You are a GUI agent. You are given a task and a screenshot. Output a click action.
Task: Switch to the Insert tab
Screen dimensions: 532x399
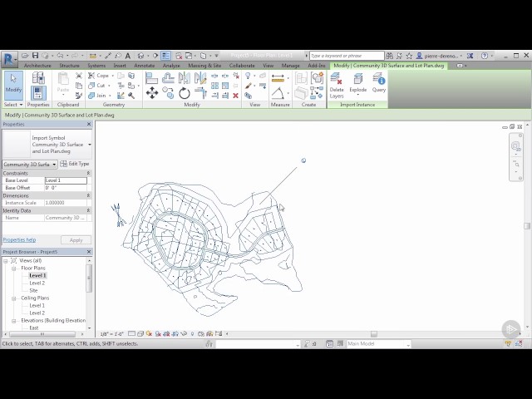click(x=120, y=66)
